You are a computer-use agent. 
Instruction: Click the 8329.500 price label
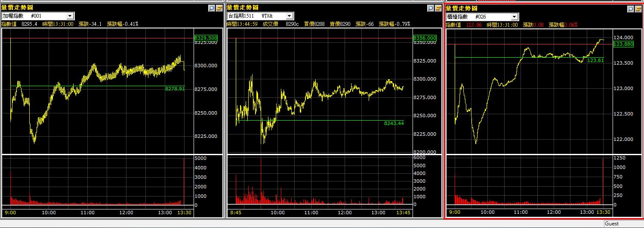[x=206, y=38]
